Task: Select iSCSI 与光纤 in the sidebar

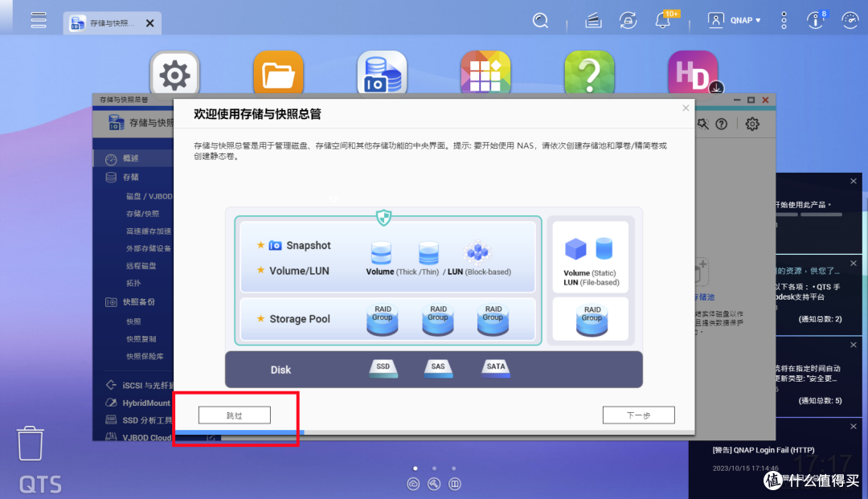Action: 140,385
